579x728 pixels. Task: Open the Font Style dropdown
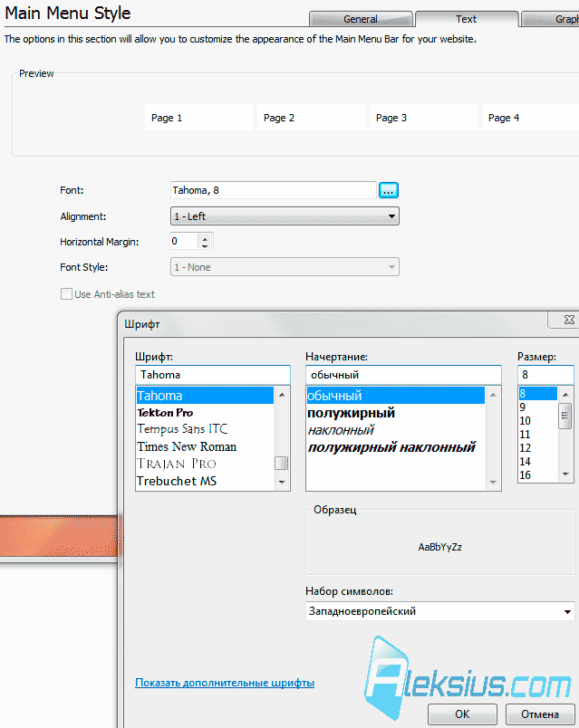tap(285, 267)
